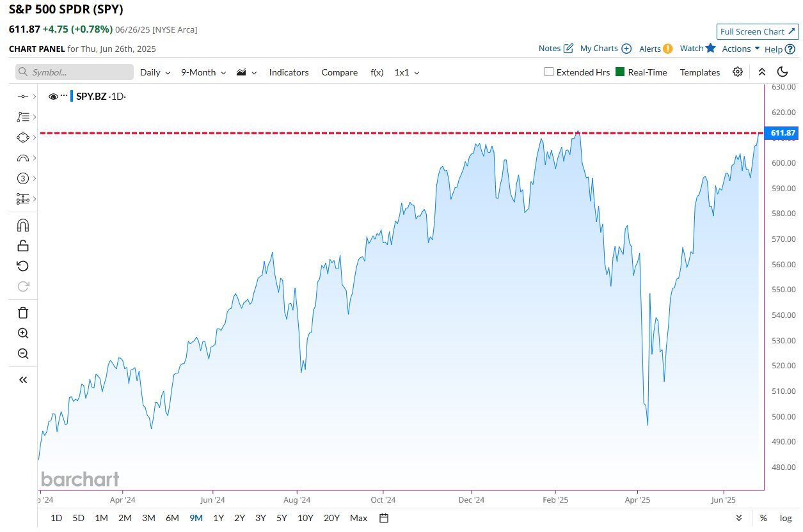The width and height of the screenshot is (803, 532).
Task: Open the SPY.BZ series options dots
Action: pyautogui.click(x=64, y=96)
